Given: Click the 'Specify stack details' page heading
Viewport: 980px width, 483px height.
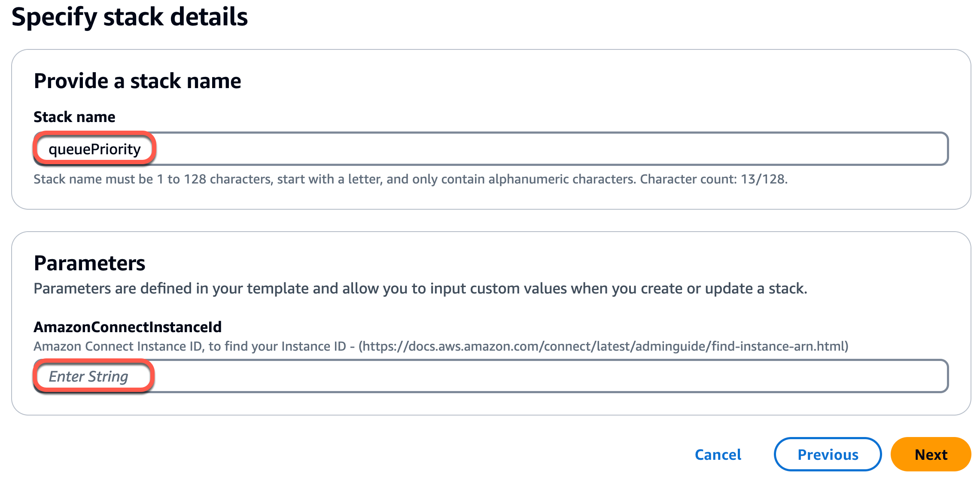Looking at the screenshot, I should pyautogui.click(x=129, y=17).
